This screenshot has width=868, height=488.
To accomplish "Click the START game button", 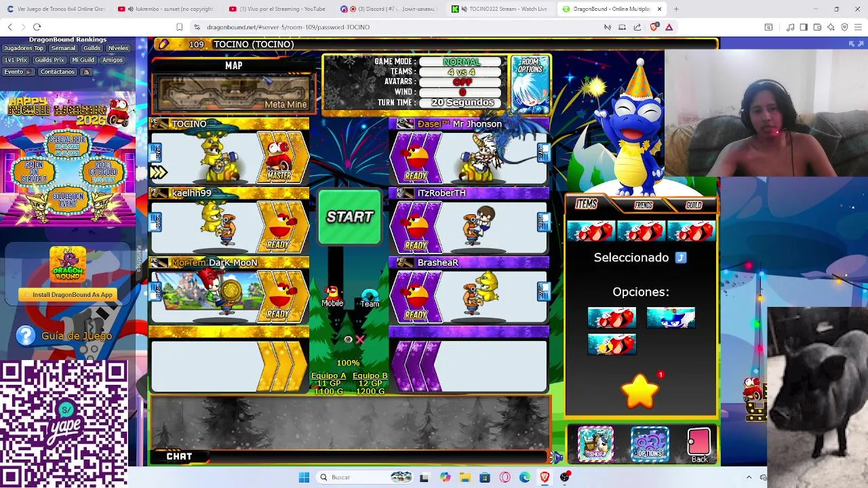I will (x=350, y=218).
